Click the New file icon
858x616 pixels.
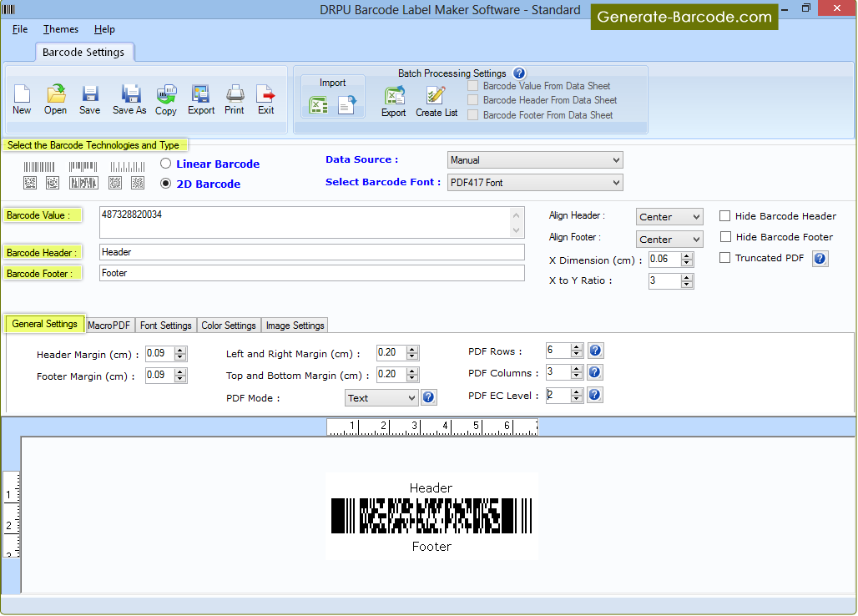(22, 99)
